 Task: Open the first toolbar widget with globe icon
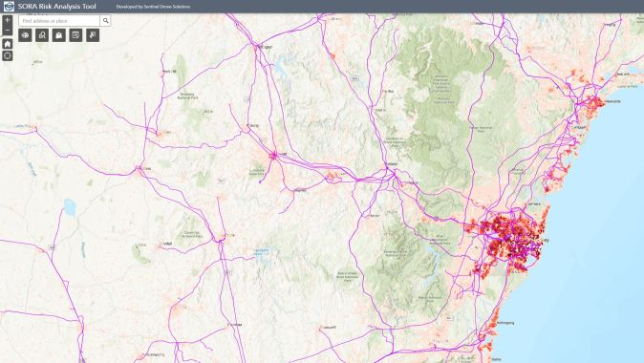point(26,35)
